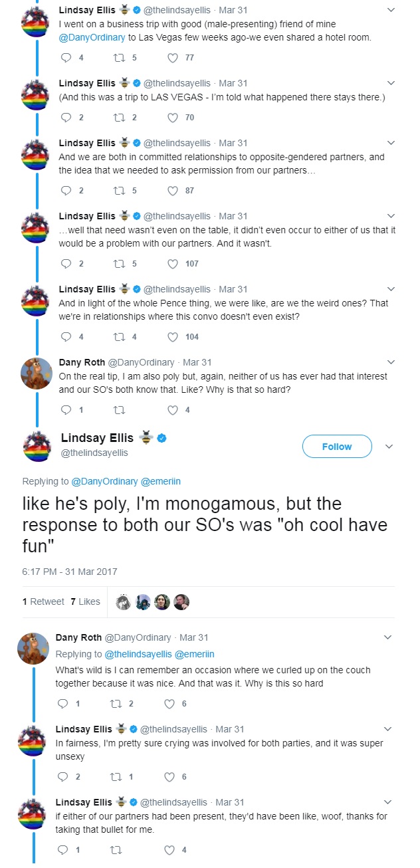Reply to the 'crying was involved' tweet

pyautogui.click(x=62, y=777)
